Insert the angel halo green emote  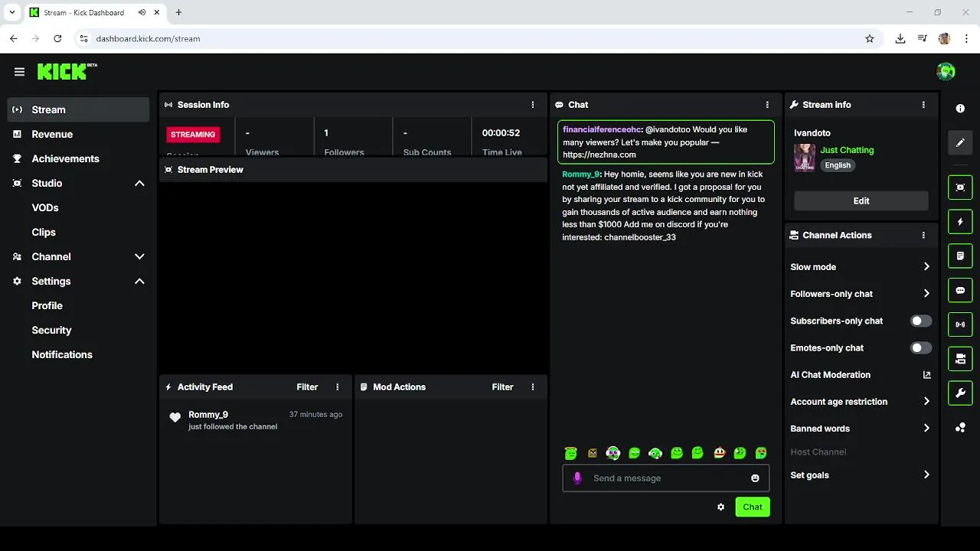point(570,453)
